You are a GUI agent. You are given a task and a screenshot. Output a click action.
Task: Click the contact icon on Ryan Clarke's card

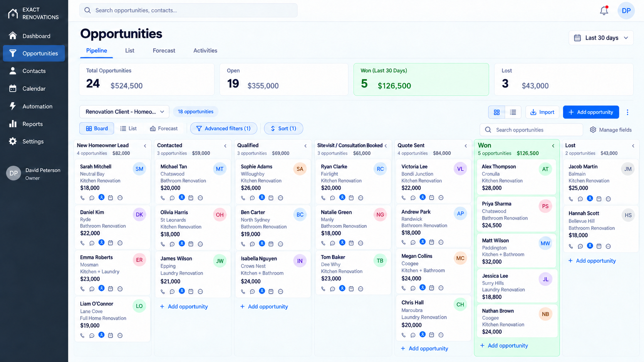[x=342, y=197]
